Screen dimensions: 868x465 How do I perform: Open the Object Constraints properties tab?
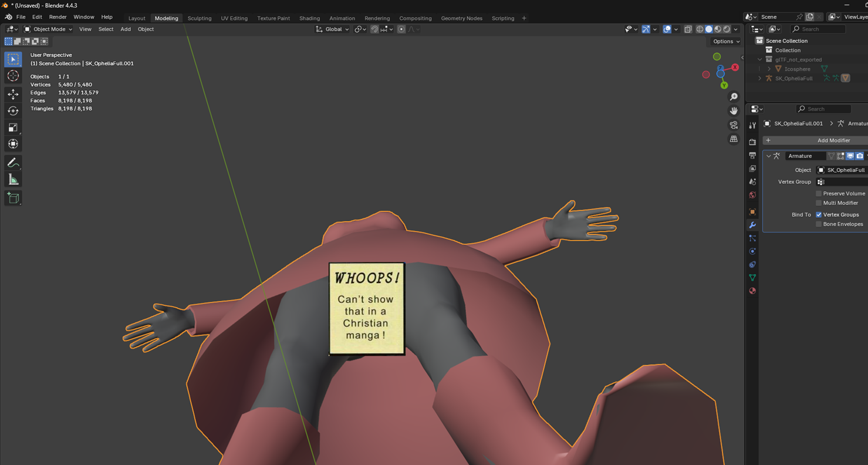(x=752, y=264)
